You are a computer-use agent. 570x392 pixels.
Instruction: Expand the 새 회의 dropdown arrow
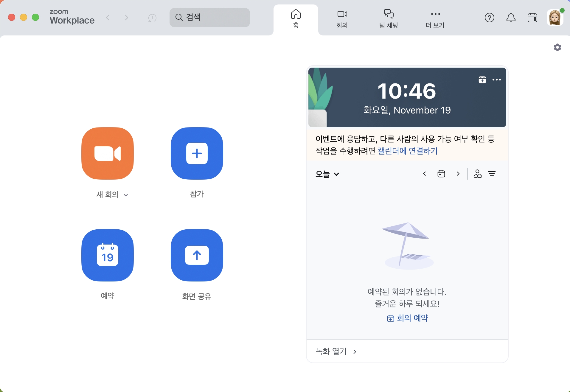(126, 195)
